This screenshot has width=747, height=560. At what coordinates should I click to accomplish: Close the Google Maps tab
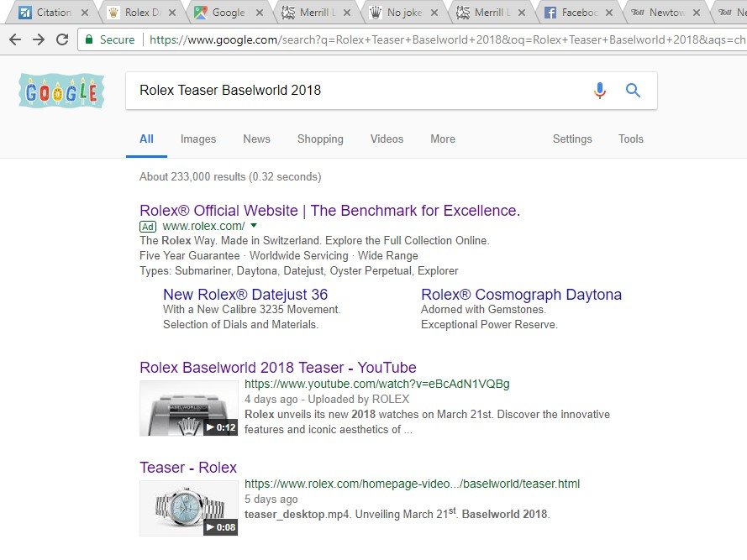tap(259, 13)
